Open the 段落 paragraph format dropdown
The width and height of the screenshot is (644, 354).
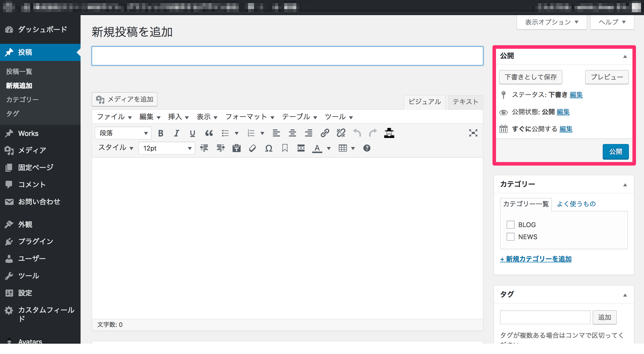point(123,133)
